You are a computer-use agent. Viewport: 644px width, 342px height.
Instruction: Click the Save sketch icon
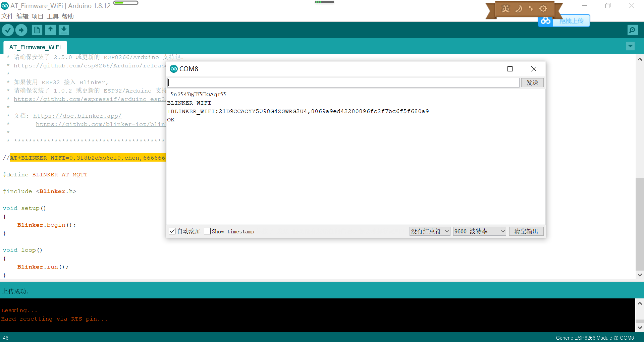64,30
